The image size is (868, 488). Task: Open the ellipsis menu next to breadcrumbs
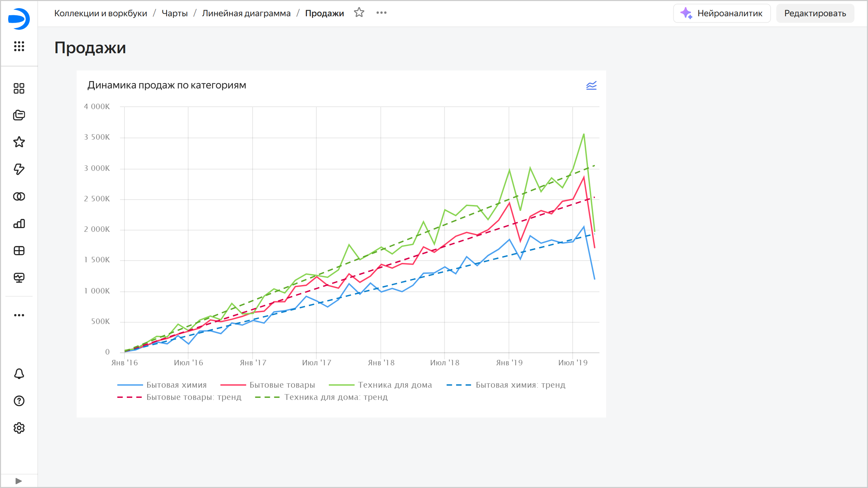(x=382, y=13)
